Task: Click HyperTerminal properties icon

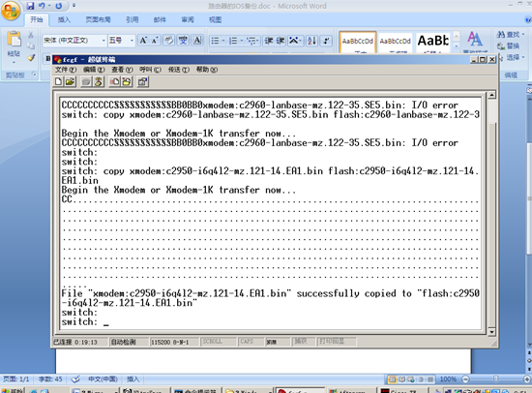Action: [x=143, y=81]
